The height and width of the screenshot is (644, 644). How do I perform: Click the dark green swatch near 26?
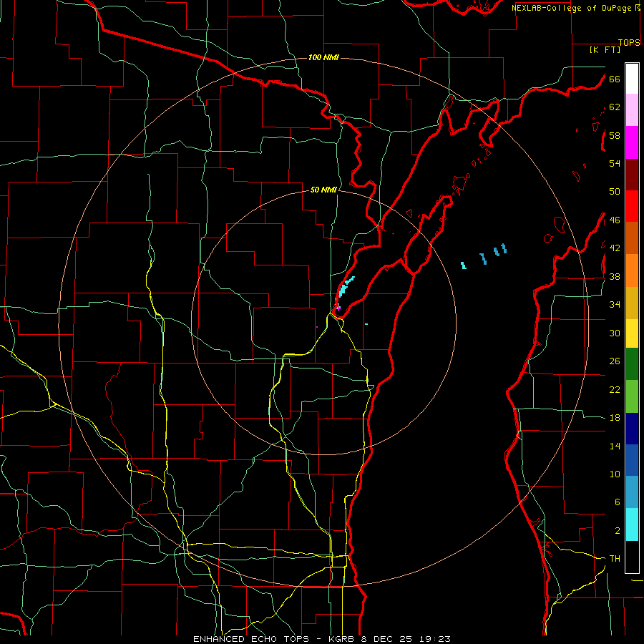click(632, 364)
